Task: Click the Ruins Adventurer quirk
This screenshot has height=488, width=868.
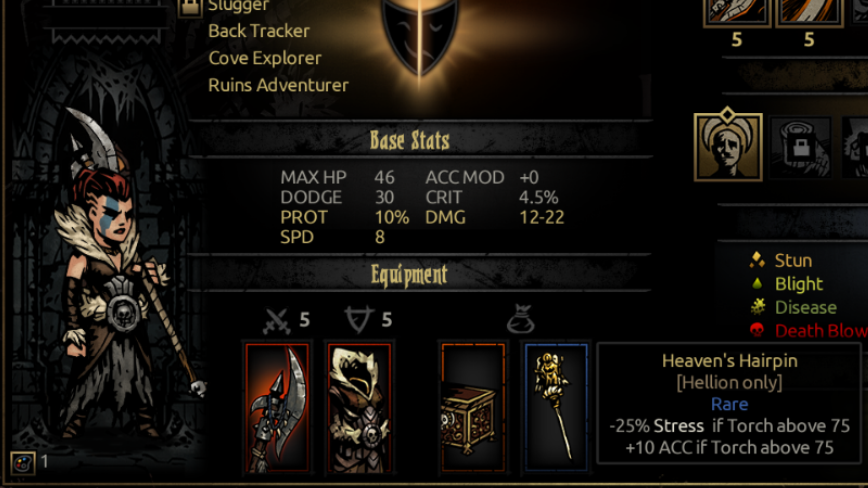Action: tap(278, 85)
